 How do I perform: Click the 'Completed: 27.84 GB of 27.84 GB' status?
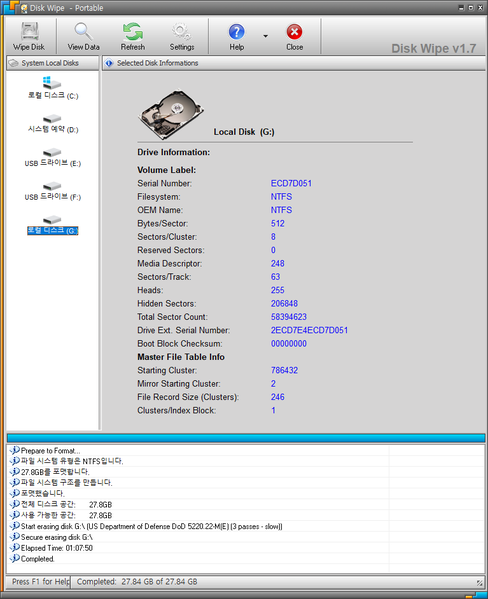[137, 581]
